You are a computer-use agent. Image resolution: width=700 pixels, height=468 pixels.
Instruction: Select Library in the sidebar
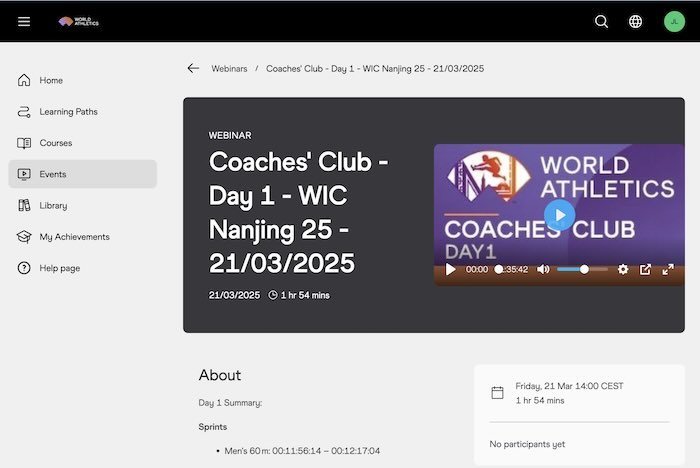point(83,205)
